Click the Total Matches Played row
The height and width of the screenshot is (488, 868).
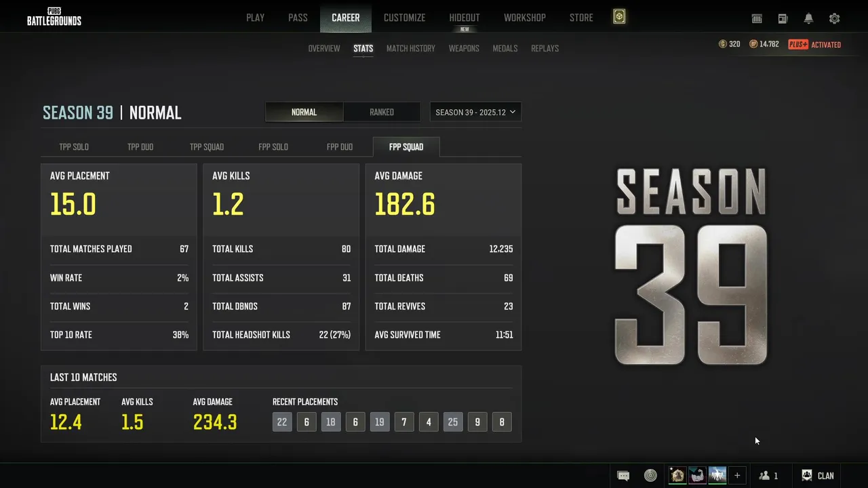[119, 249]
